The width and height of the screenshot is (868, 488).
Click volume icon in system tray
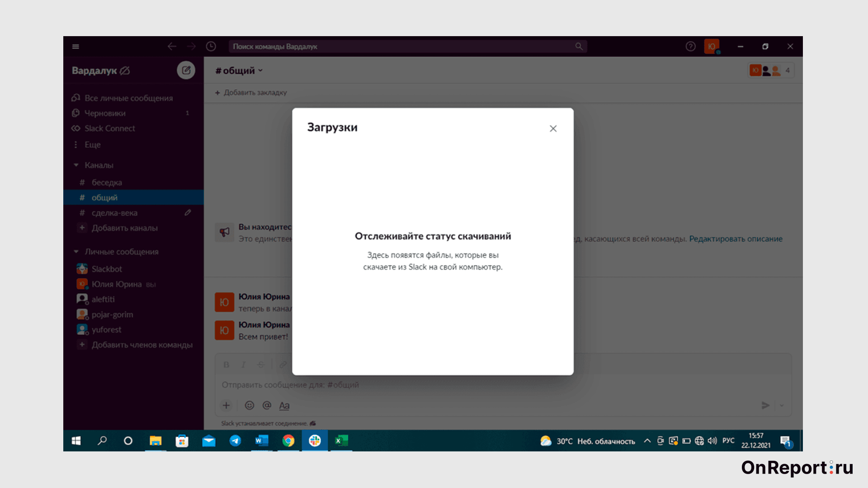point(712,441)
